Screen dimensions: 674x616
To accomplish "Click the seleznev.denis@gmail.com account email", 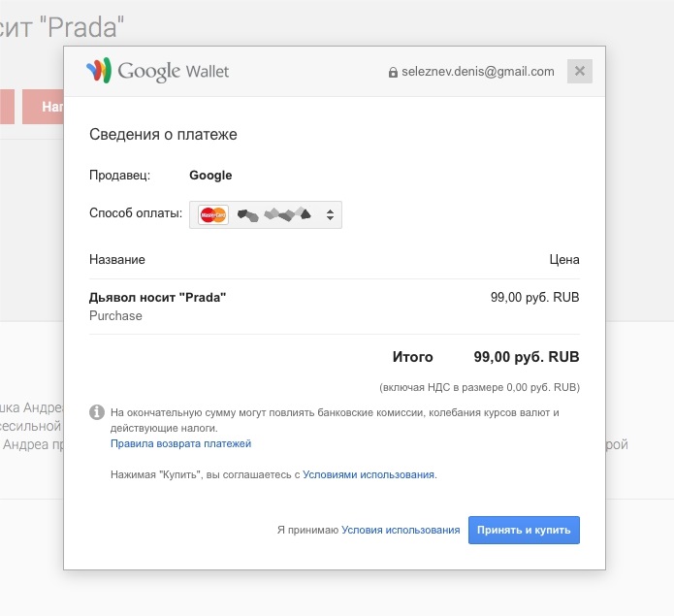I will point(478,72).
